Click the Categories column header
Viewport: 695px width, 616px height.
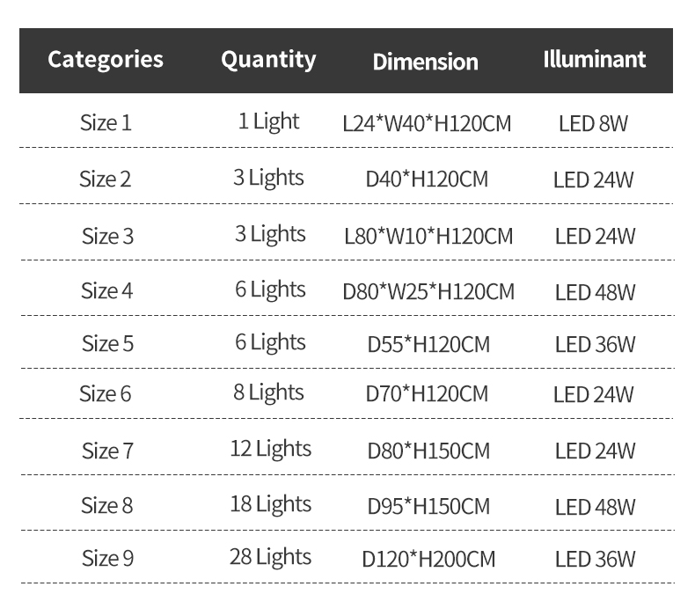point(106,60)
